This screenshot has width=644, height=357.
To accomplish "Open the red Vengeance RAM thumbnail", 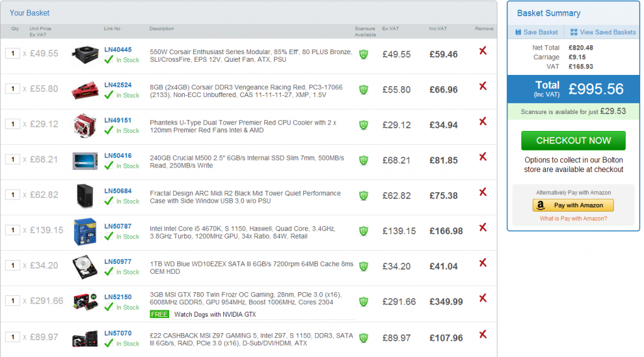I will tap(85, 90).
